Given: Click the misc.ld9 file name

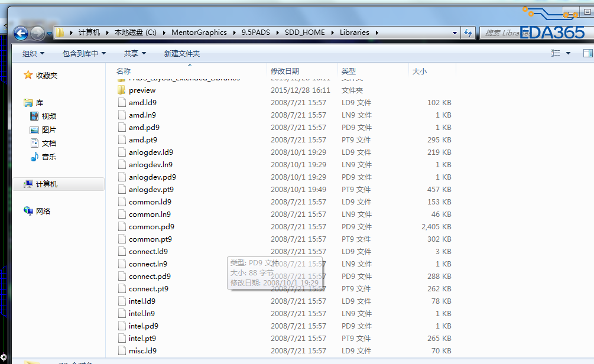Looking at the screenshot, I should click(x=143, y=351).
